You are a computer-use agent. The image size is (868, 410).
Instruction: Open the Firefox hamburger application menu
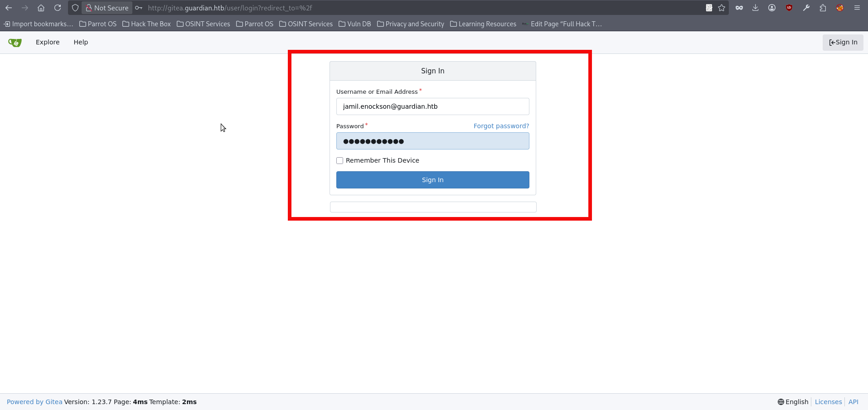coord(857,8)
